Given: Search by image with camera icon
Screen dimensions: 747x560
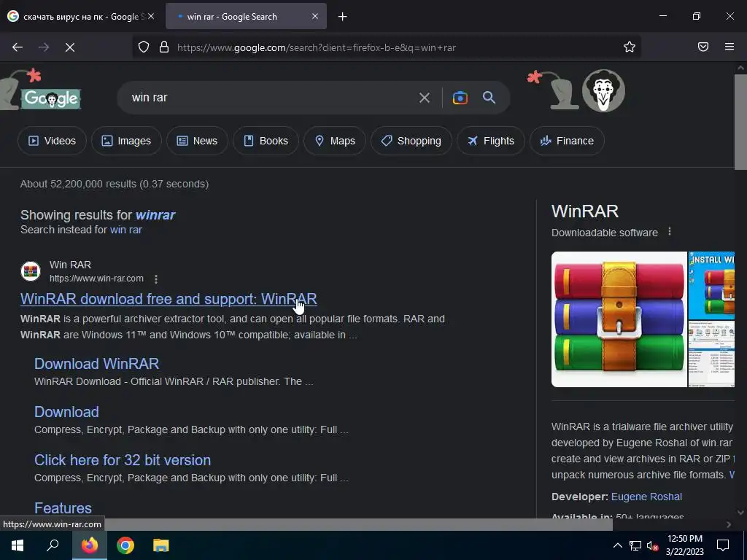Looking at the screenshot, I should pos(460,98).
